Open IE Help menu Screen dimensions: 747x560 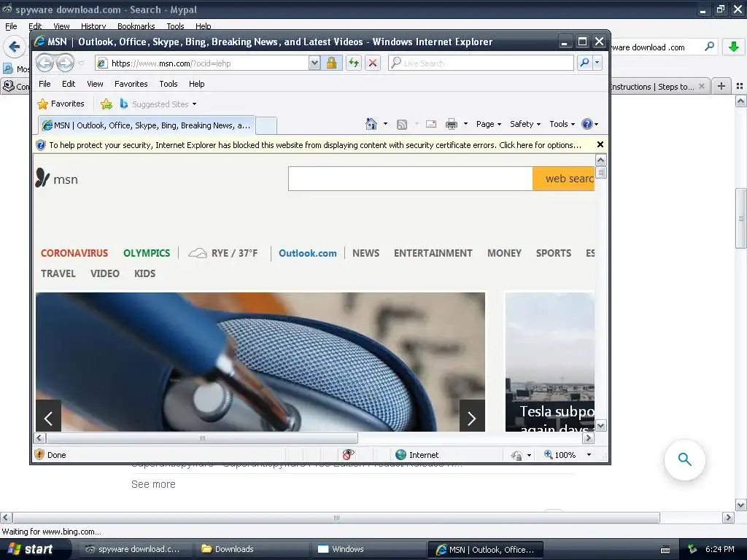pos(197,84)
